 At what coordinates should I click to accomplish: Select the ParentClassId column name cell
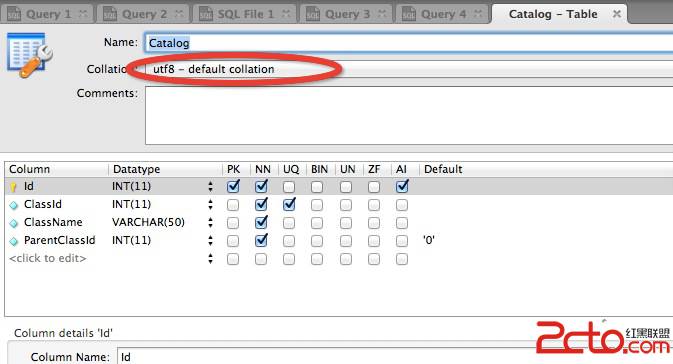pos(60,240)
